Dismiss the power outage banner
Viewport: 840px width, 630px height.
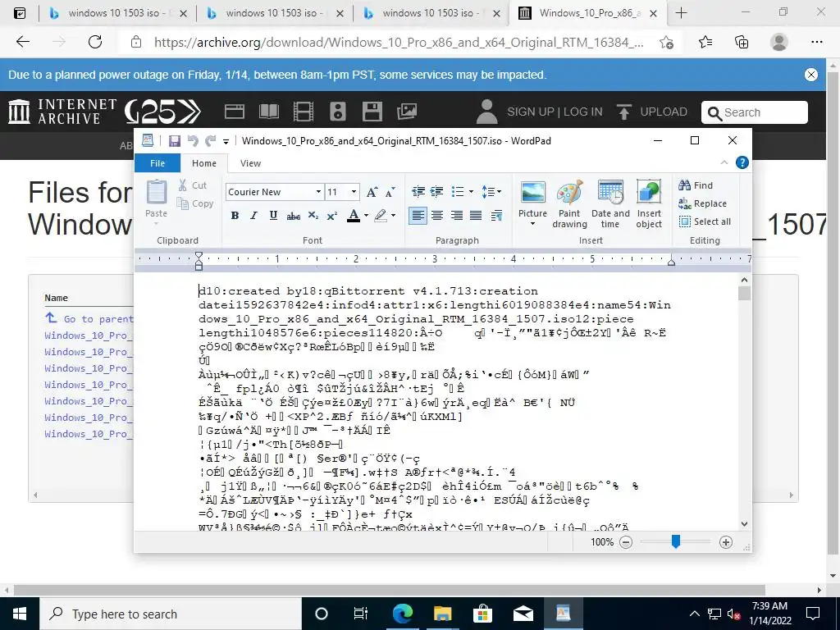point(811,75)
